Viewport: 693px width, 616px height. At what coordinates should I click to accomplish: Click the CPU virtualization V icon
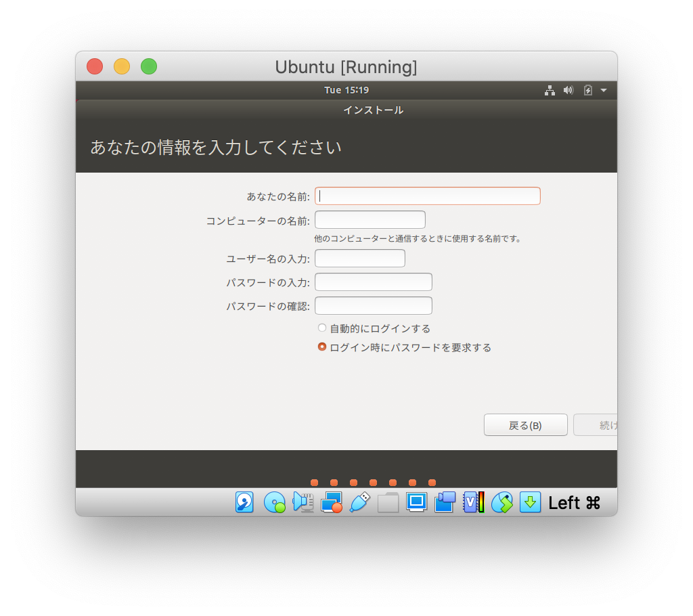pyautogui.click(x=473, y=502)
